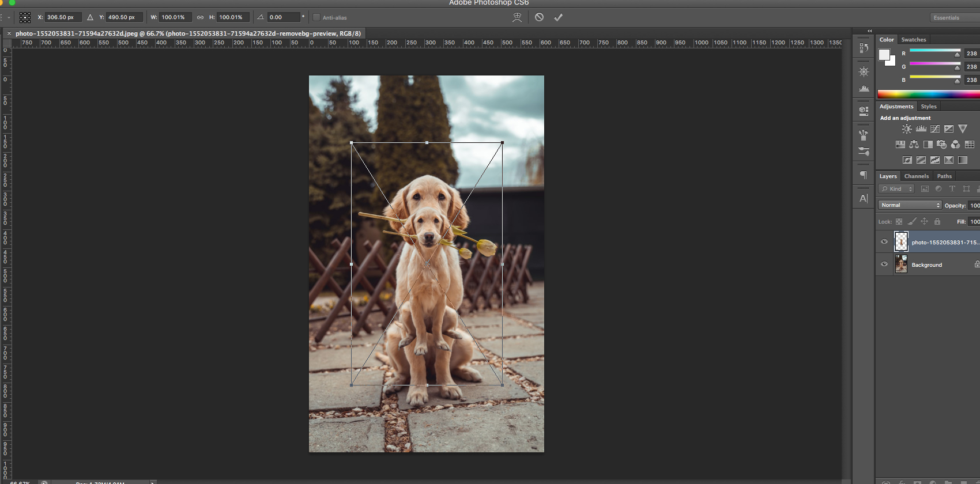The width and height of the screenshot is (980, 484).
Task: Switch to the Paths tab
Action: click(944, 176)
